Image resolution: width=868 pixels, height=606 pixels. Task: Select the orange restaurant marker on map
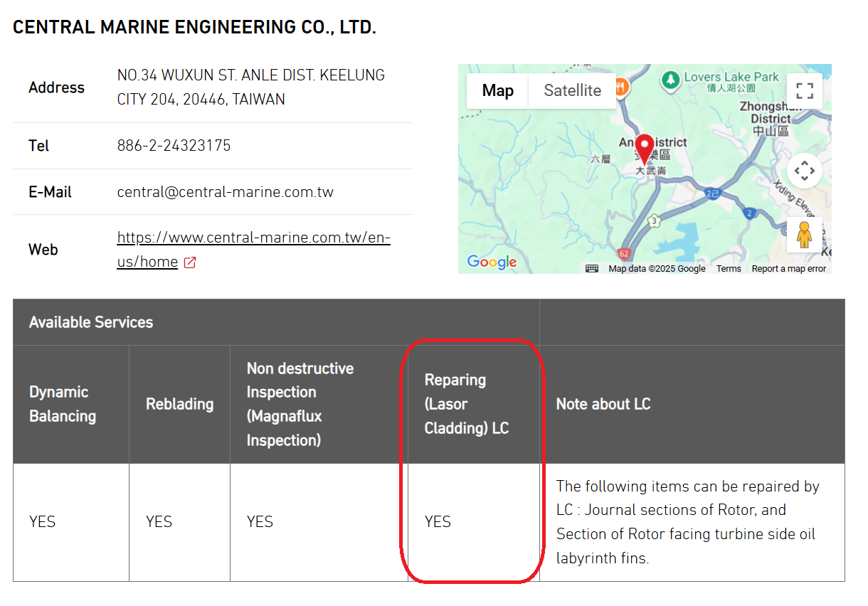(x=621, y=87)
